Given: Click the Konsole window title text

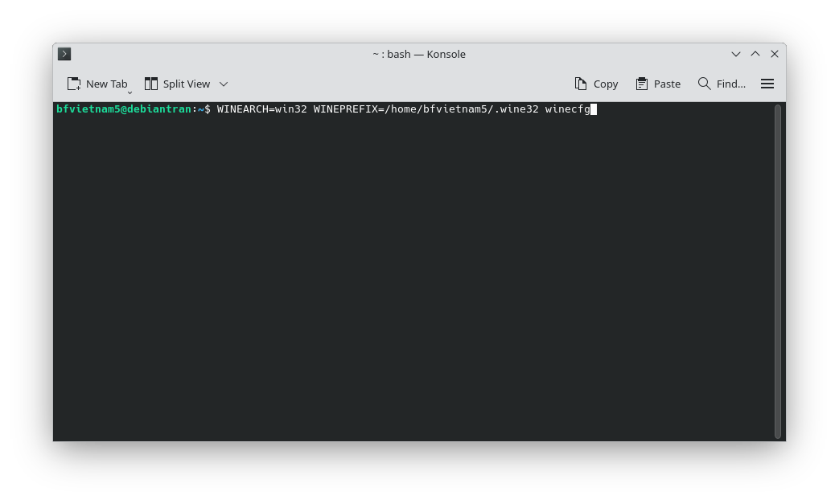Looking at the screenshot, I should pos(418,54).
